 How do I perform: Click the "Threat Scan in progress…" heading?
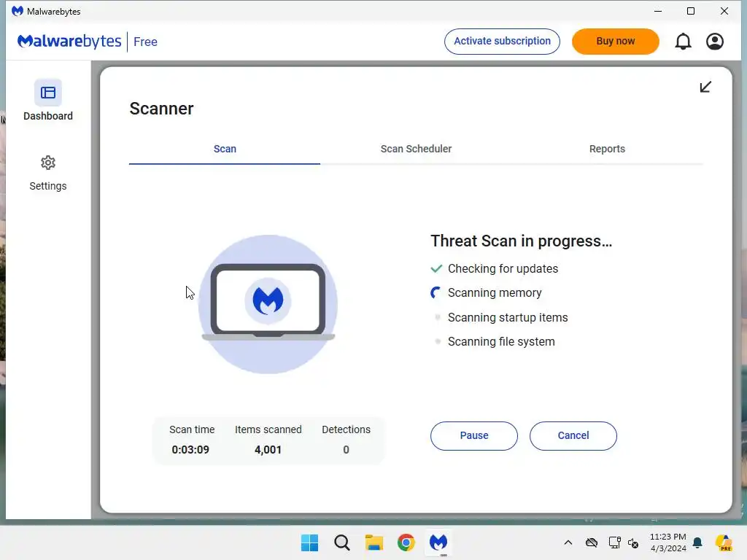pyautogui.click(x=521, y=241)
